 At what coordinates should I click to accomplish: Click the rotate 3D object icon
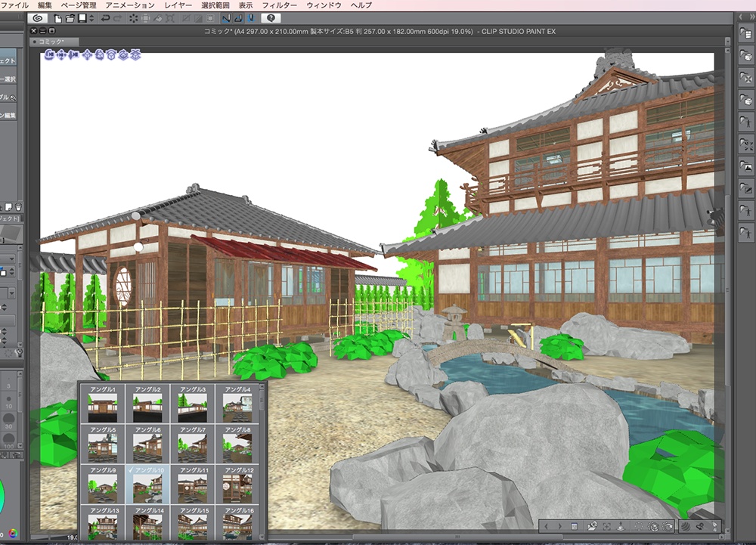coord(99,54)
